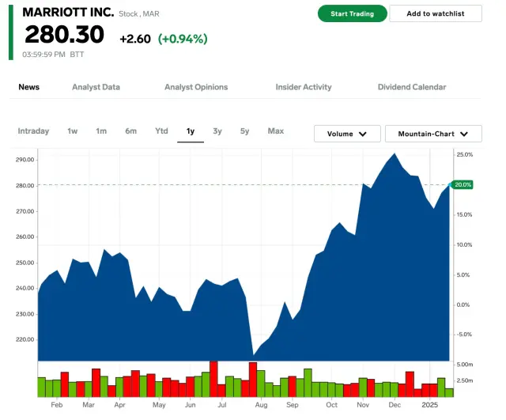Image resolution: width=506 pixels, height=420 pixels.
Task: Go to the Dividend Calendar tab
Action: pos(412,87)
